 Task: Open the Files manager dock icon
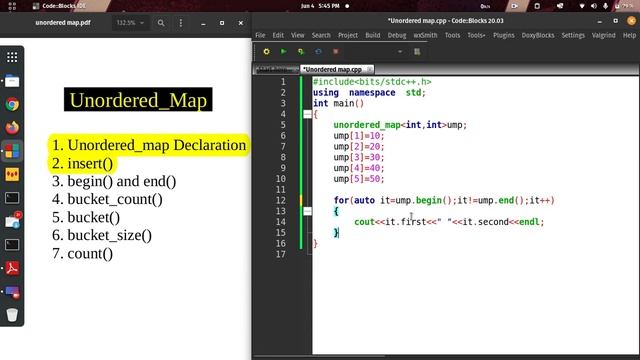(12, 81)
